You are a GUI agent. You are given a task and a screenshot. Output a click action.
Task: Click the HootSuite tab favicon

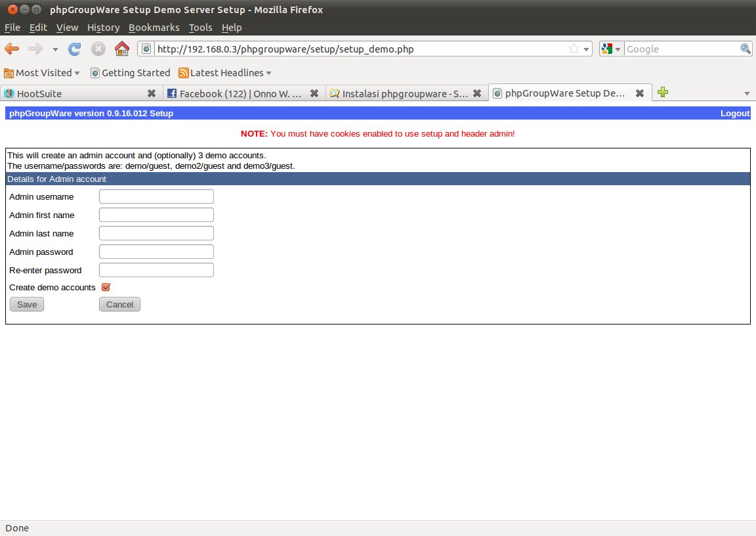(9, 93)
